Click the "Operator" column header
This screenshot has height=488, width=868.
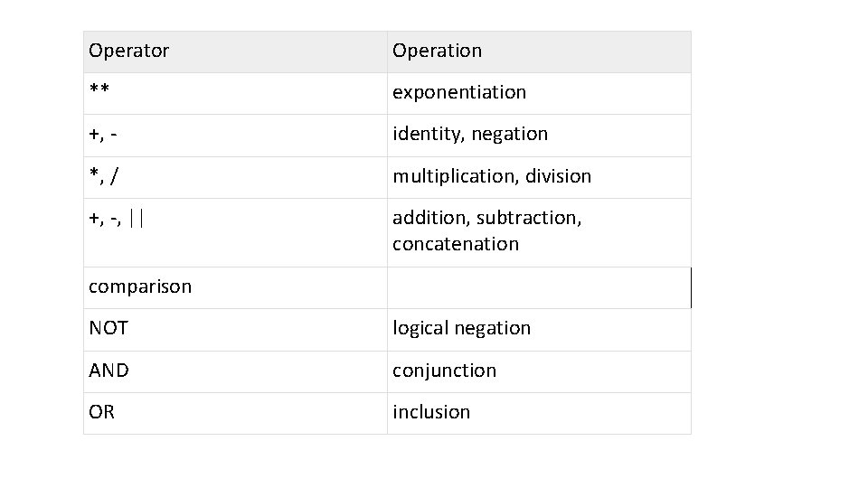coord(128,52)
